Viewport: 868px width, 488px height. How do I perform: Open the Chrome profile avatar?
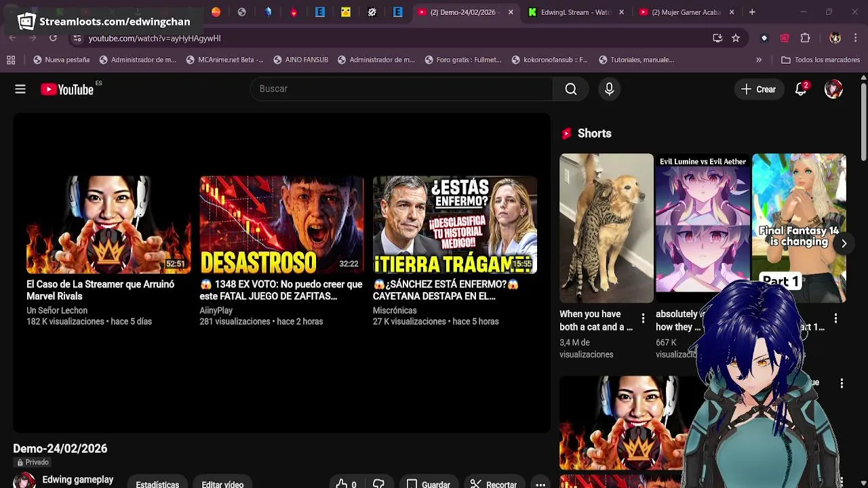835,38
